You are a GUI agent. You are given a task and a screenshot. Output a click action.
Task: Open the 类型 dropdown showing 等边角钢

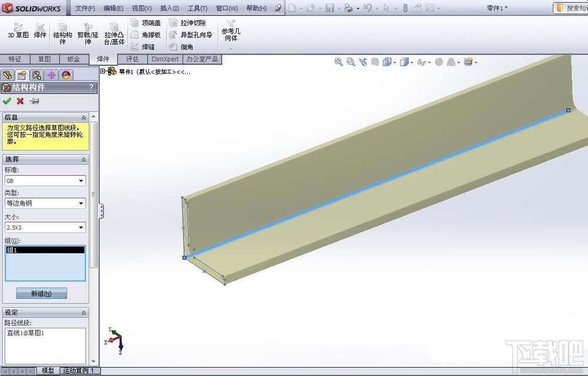point(82,203)
